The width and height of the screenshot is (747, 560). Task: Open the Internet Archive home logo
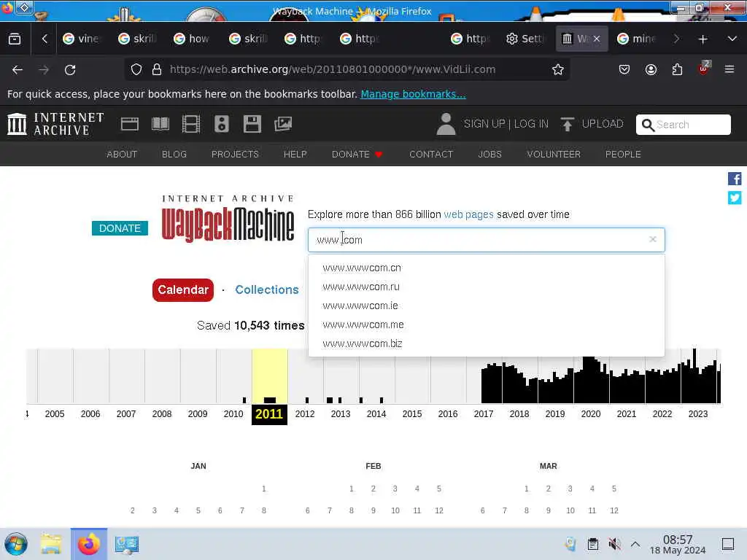55,124
